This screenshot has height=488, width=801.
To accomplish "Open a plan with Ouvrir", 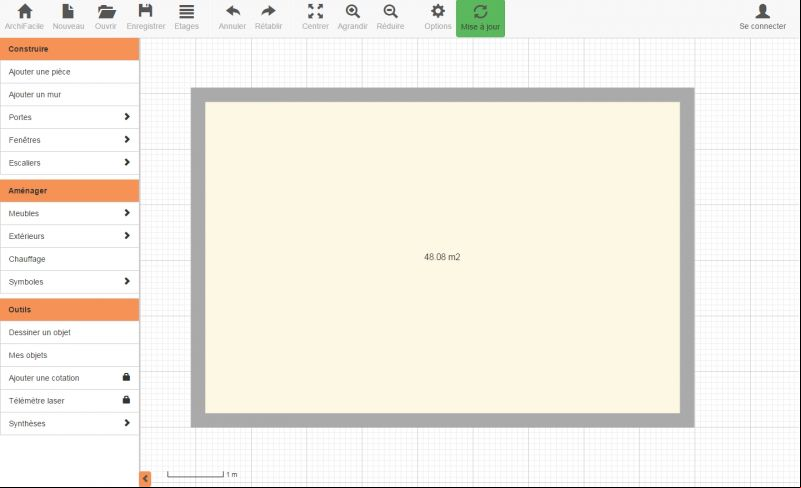I will [106, 17].
